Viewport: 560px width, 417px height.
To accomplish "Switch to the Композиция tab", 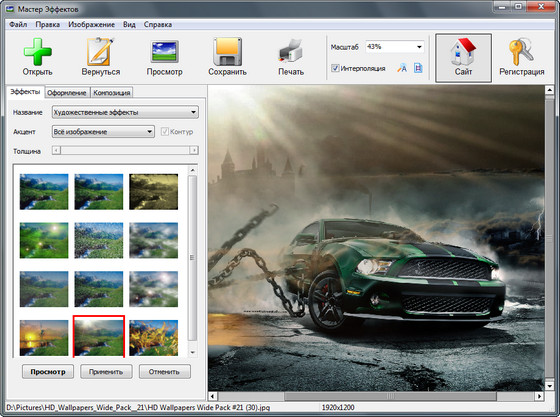I will [112, 93].
